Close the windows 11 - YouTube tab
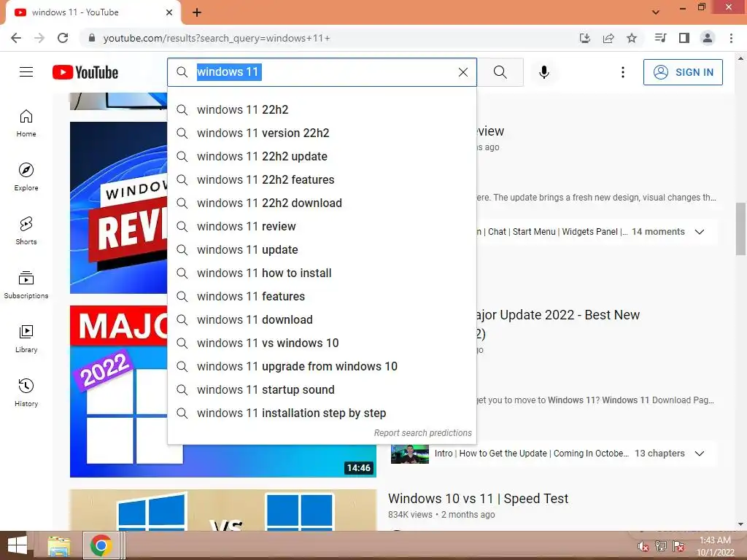747x560 pixels. pyautogui.click(x=169, y=12)
